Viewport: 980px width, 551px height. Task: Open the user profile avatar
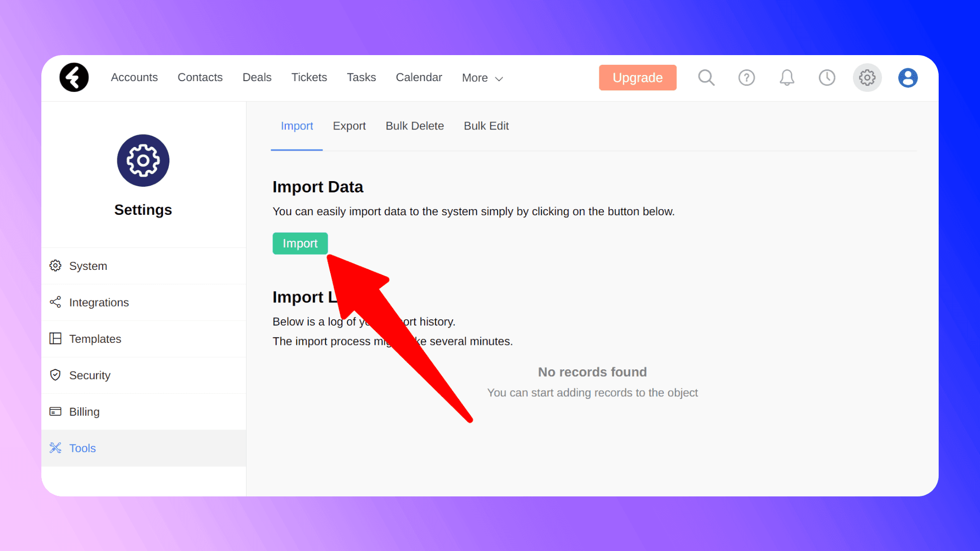908,78
